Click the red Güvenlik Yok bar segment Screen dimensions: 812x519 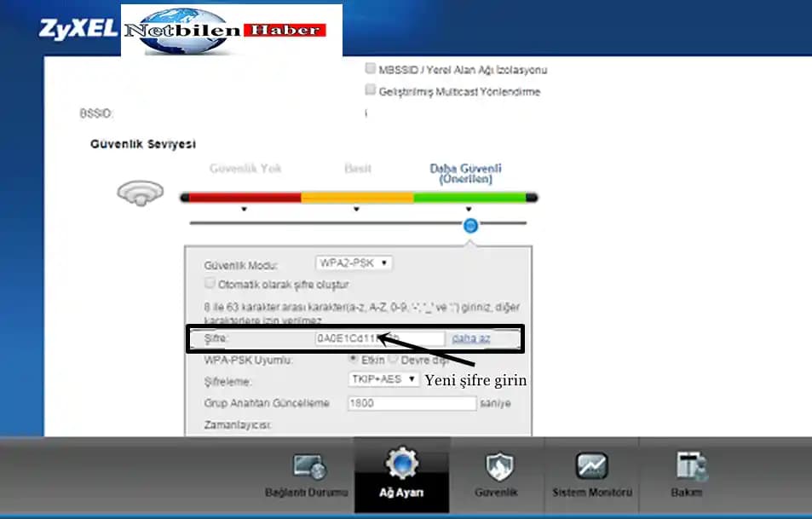coord(241,198)
